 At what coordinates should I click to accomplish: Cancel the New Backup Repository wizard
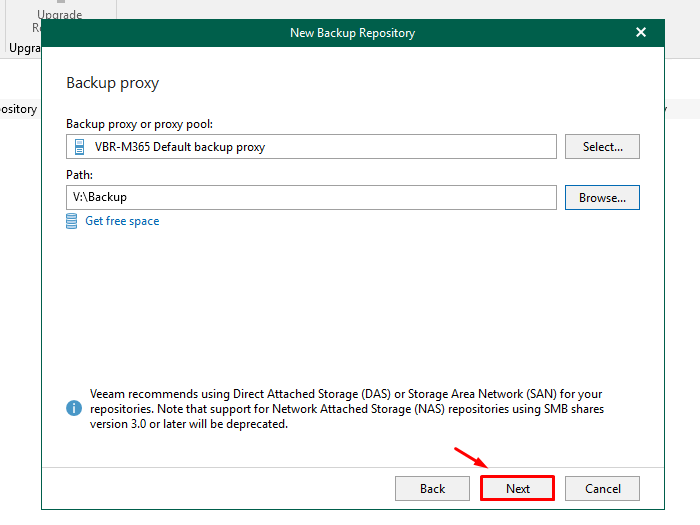[602, 488]
